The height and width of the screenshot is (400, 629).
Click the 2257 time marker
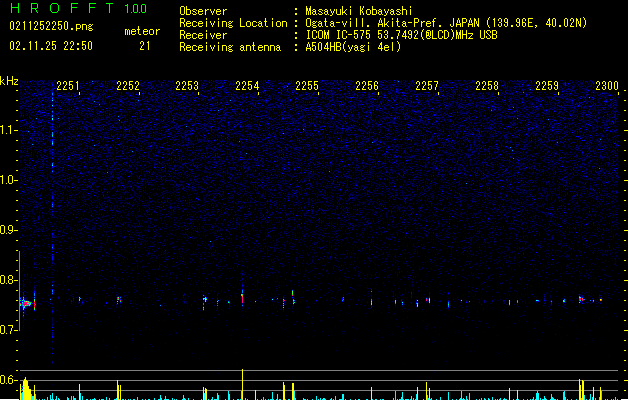pos(427,85)
